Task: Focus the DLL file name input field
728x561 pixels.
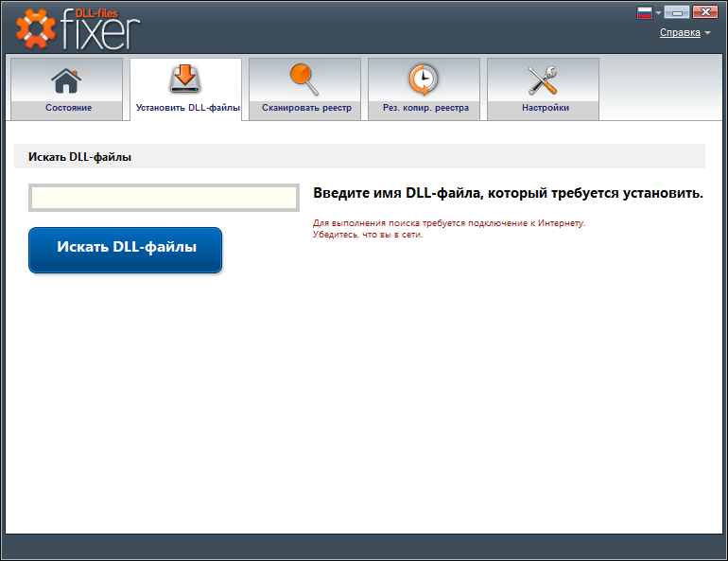Action: point(164,198)
